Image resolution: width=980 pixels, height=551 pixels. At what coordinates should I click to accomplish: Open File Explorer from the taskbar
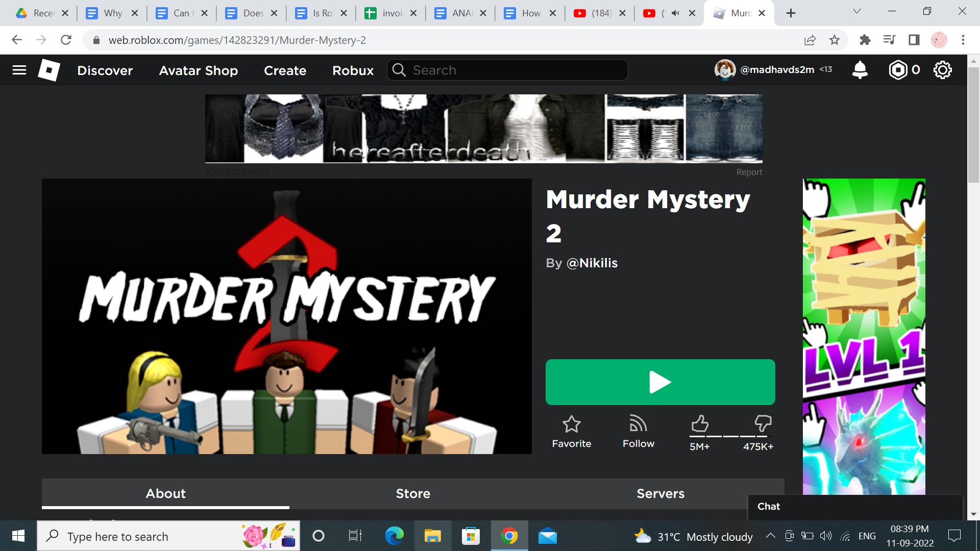pyautogui.click(x=432, y=536)
